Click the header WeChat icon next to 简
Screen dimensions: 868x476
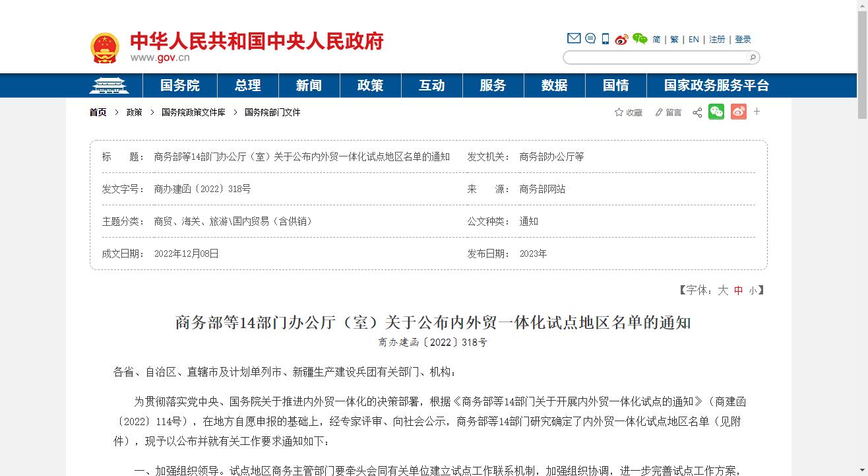coord(640,39)
